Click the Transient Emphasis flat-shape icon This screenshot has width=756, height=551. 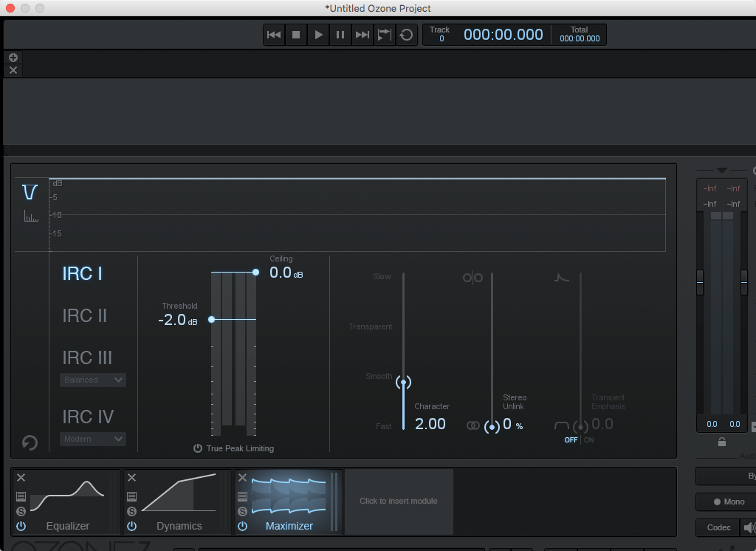562,425
